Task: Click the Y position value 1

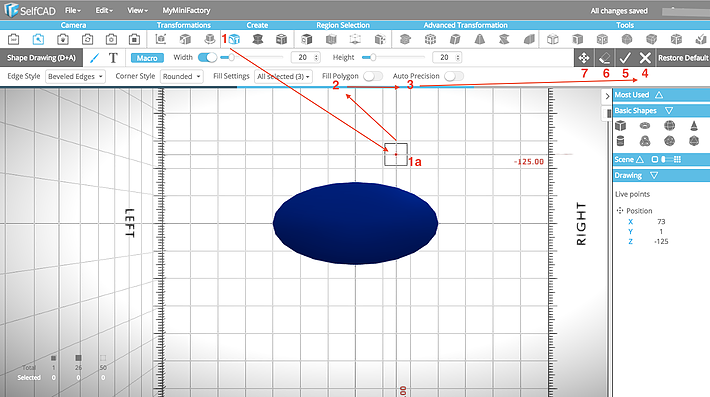Action: (661, 231)
